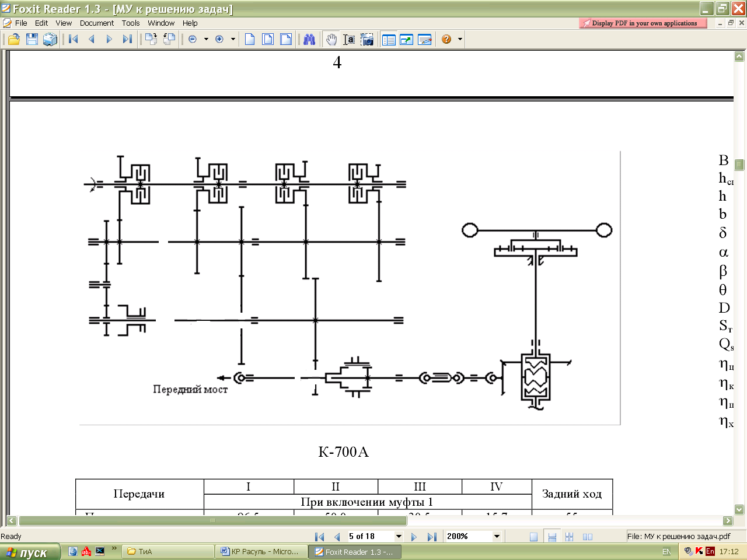Click the 200% zoom level field
Viewport: 747px width, 560px height.
click(469, 537)
